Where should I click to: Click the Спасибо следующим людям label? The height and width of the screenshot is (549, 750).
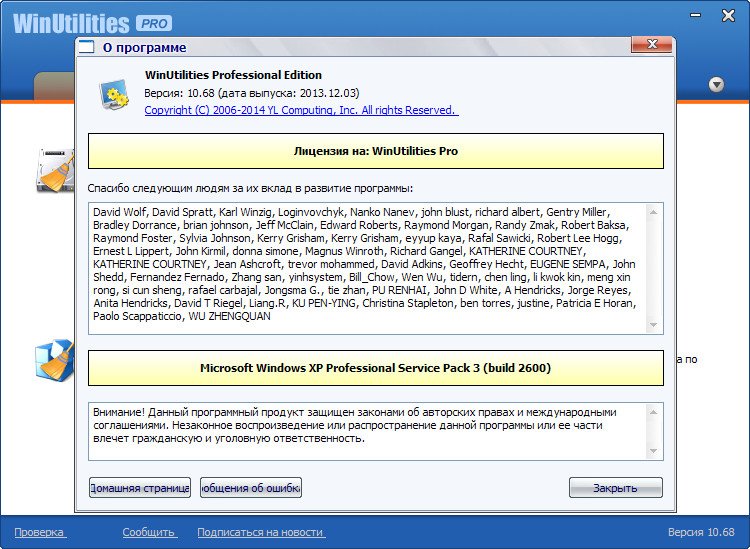coord(250,188)
